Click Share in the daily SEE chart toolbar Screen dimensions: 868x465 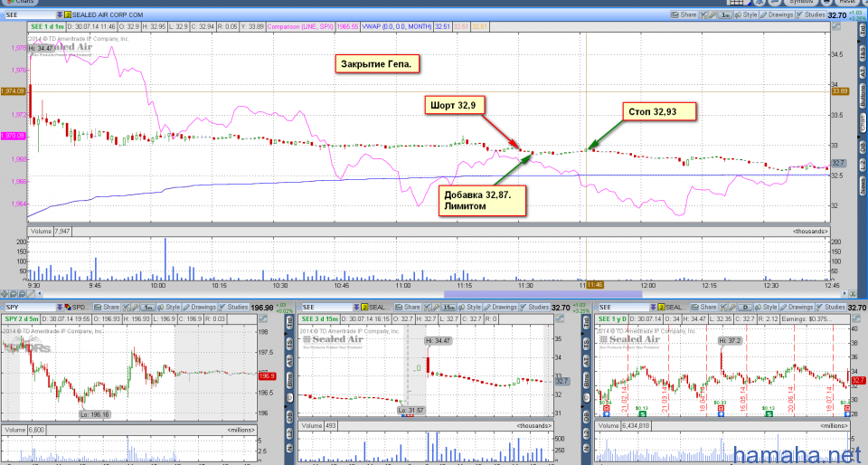click(x=704, y=308)
